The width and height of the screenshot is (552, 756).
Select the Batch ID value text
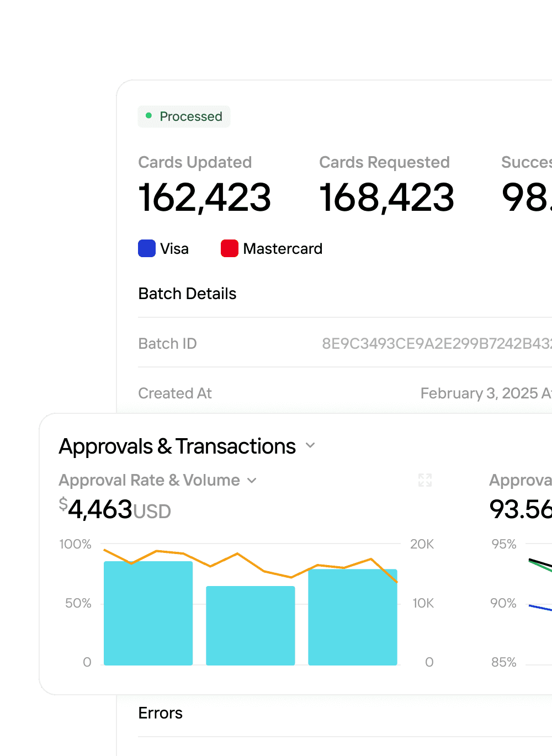click(437, 344)
